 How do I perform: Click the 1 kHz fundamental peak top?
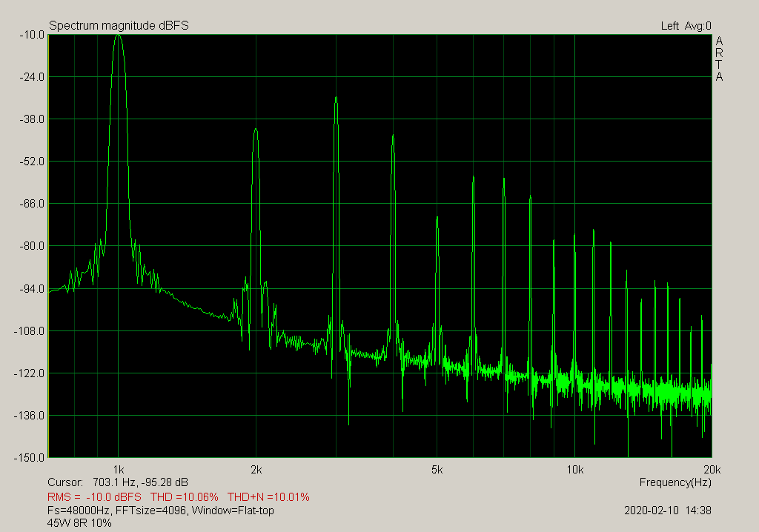(119, 36)
